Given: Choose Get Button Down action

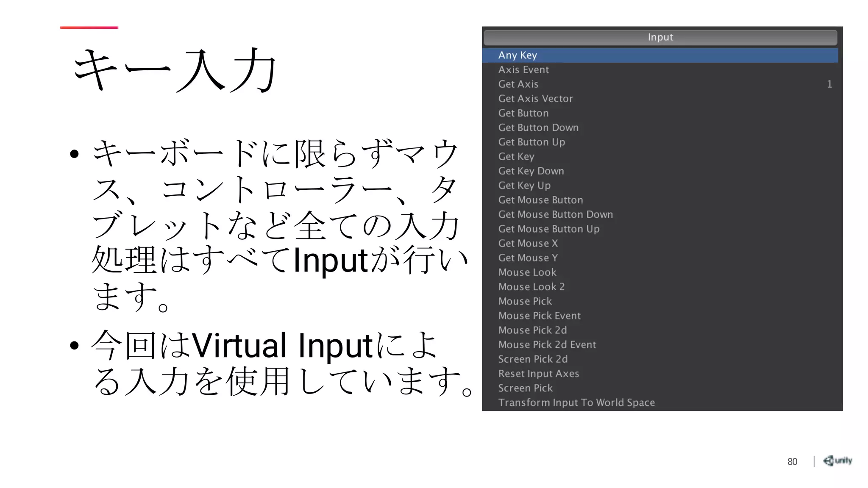Looking at the screenshot, I should pos(538,128).
